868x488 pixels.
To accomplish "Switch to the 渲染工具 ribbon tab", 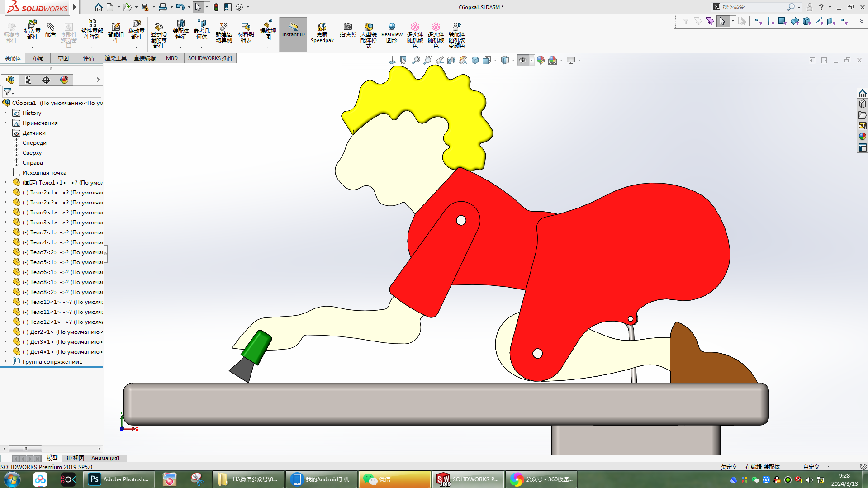I will [x=116, y=58].
